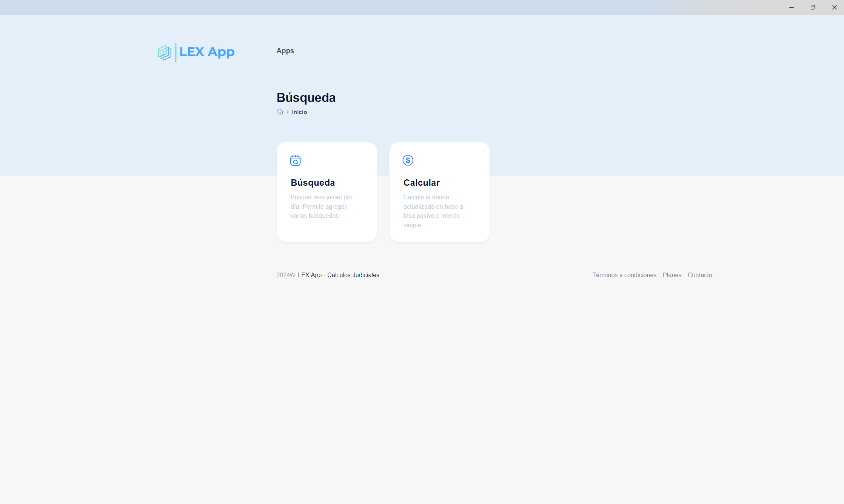Click the home icon in the breadcrumb
This screenshot has width=844, height=504.
point(280,111)
